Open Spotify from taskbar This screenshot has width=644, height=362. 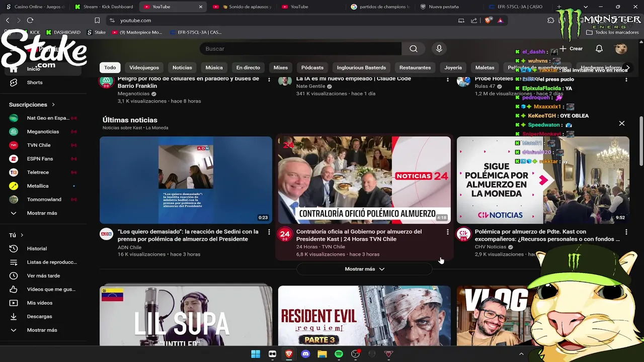(x=339, y=354)
